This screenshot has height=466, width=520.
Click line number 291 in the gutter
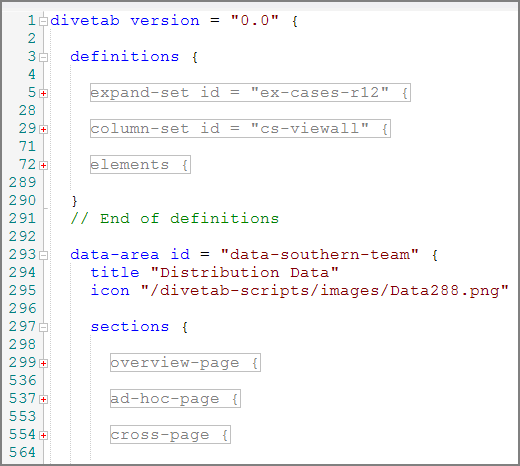point(22,219)
